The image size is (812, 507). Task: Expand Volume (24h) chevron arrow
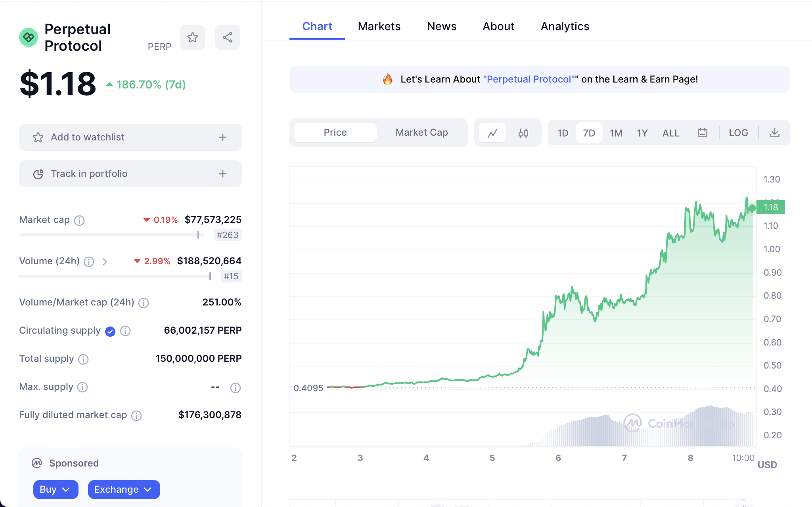(105, 261)
